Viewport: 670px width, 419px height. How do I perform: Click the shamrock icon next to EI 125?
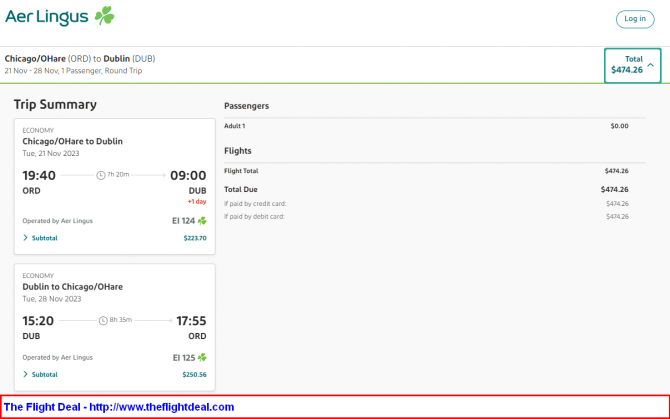pos(202,357)
